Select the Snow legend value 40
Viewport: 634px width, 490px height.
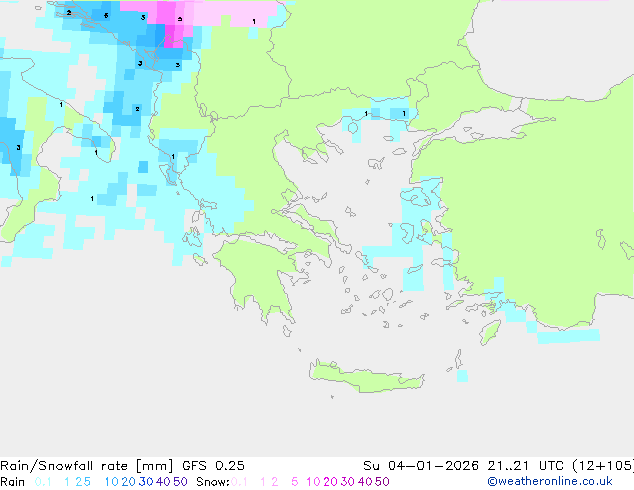(365, 482)
